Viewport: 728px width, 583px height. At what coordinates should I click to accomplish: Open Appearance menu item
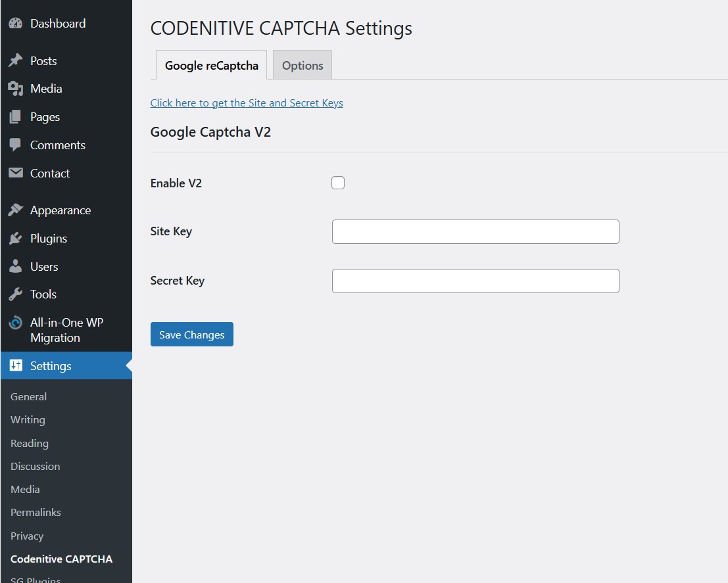(61, 210)
